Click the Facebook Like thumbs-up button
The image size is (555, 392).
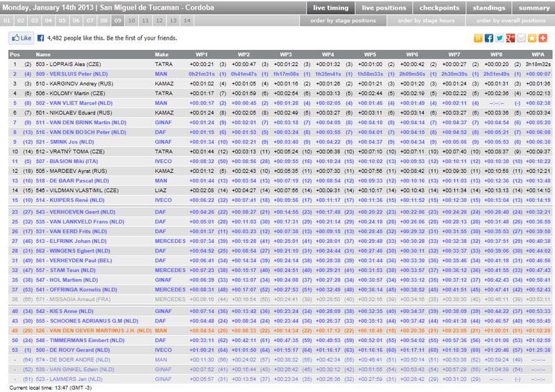tap(22, 38)
